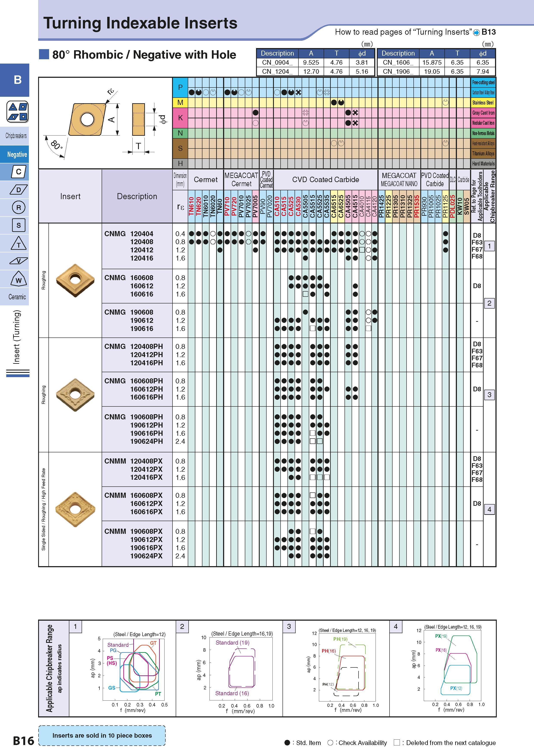Click the pink K material class cell
This screenshot has width=534, height=756.
(180, 117)
